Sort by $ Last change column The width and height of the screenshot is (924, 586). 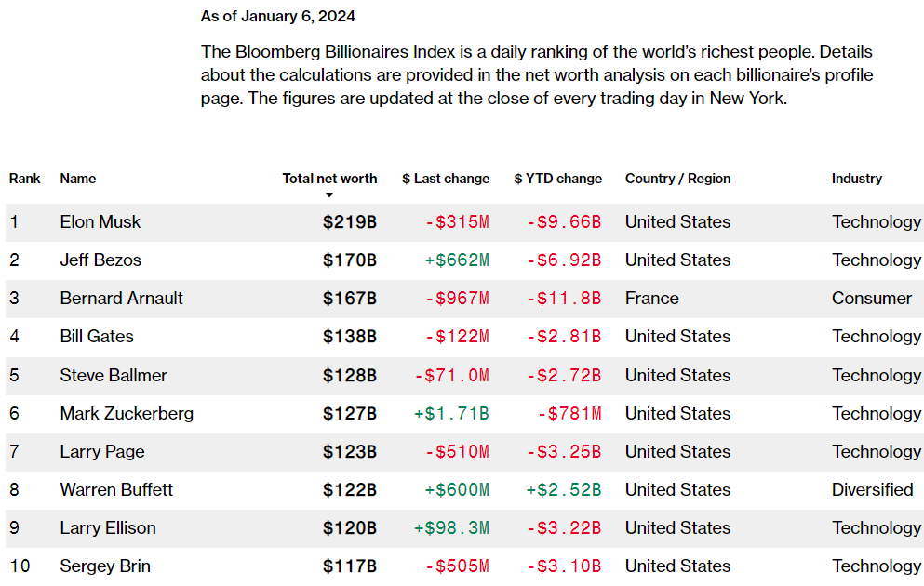446,179
